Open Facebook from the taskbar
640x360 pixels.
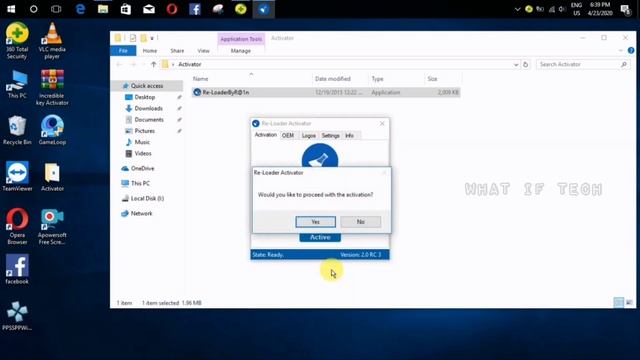click(x=195, y=9)
